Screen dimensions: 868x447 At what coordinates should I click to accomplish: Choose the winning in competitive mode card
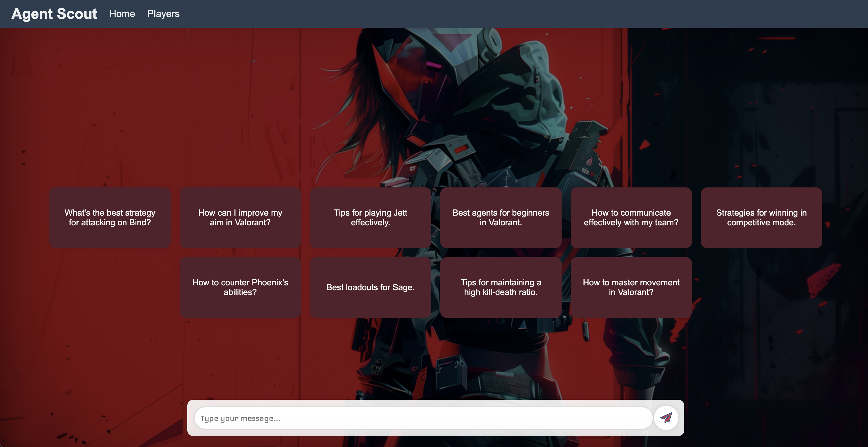pyautogui.click(x=761, y=218)
